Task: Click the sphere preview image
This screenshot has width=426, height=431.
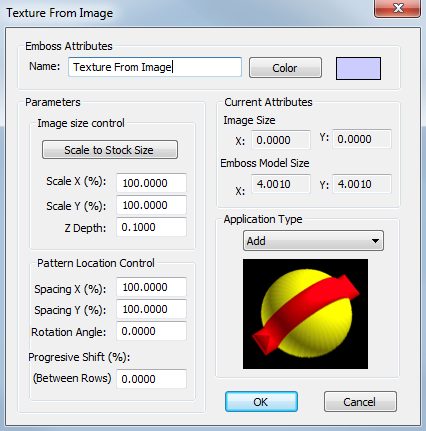Action: click(x=305, y=314)
